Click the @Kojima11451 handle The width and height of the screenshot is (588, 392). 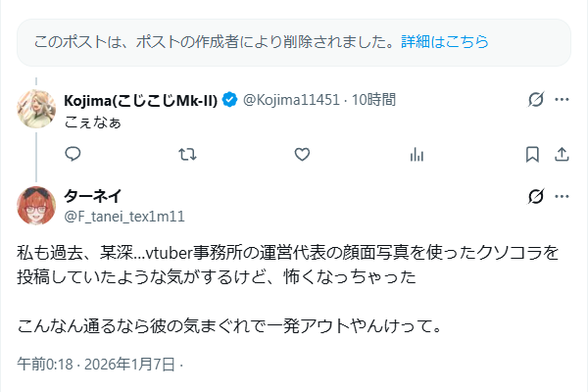(292, 99)
